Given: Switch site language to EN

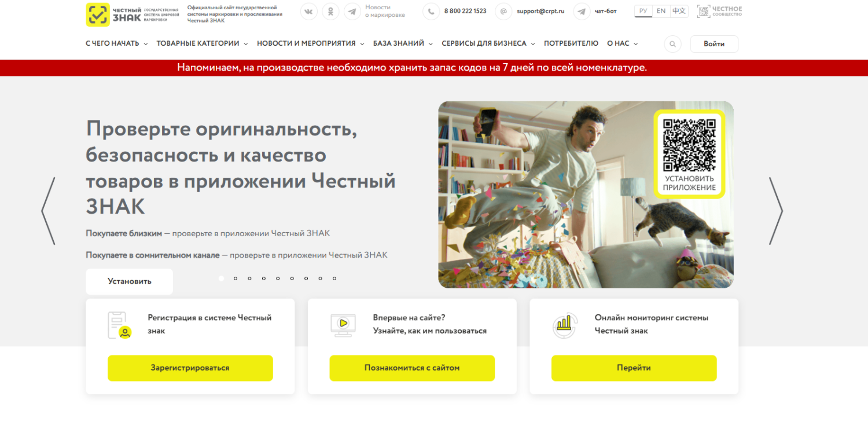Looking at the screenshot, I should point(661,11).
